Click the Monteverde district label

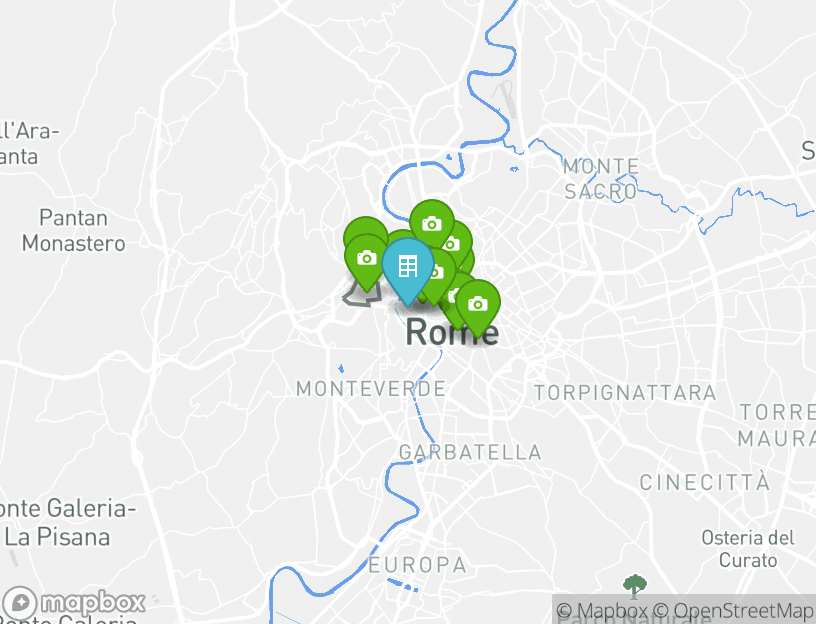(x=371, y=389)
